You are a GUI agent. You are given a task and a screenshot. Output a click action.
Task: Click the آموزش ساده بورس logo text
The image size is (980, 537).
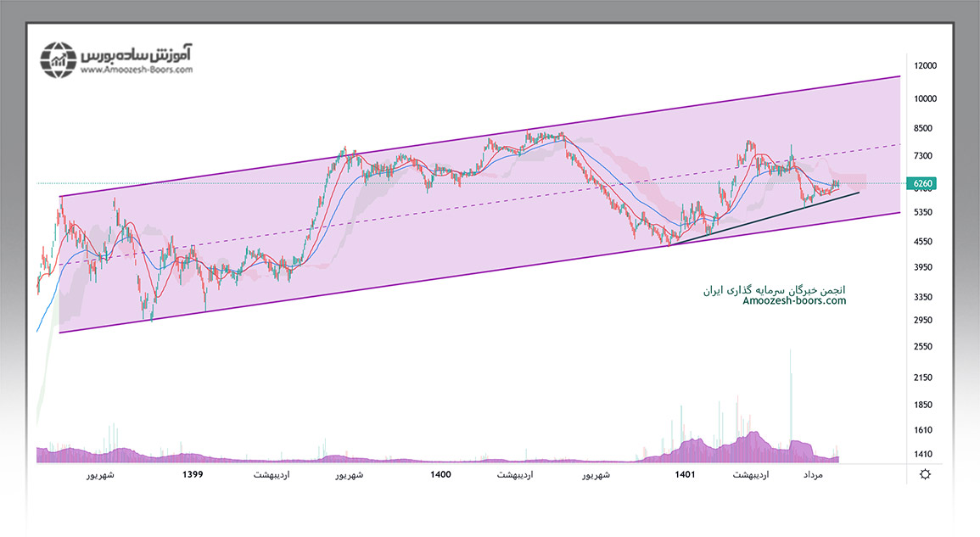pyautogui.click(x=137, y=53)
